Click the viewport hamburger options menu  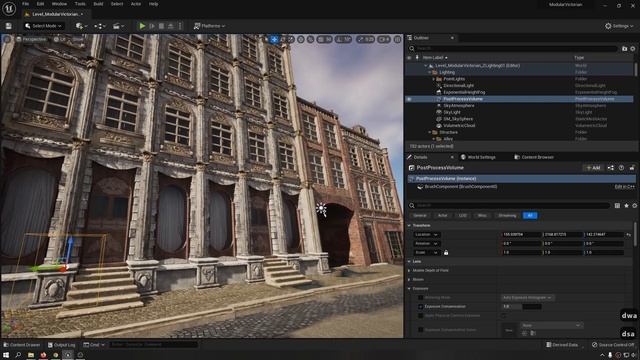click(7, 39)
